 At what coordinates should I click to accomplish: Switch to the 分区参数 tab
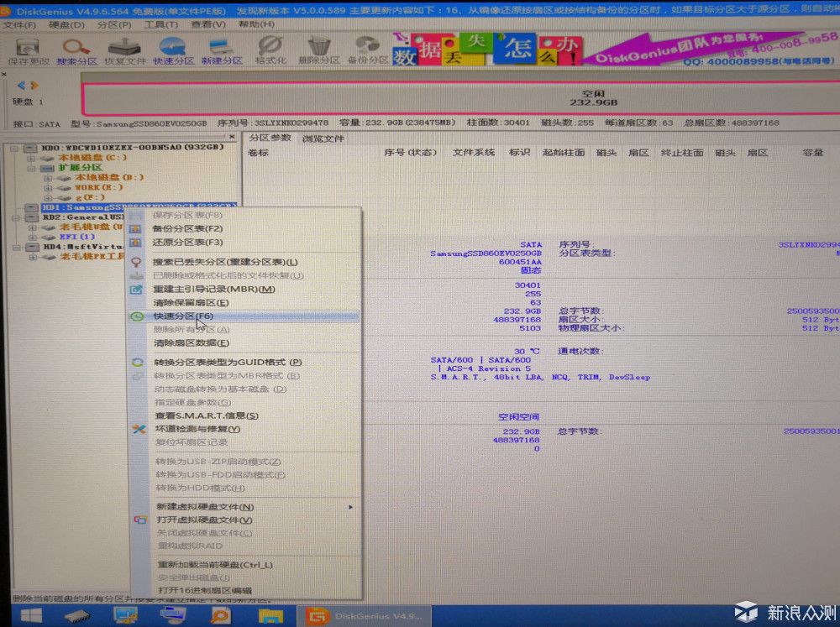pos(270,138)
